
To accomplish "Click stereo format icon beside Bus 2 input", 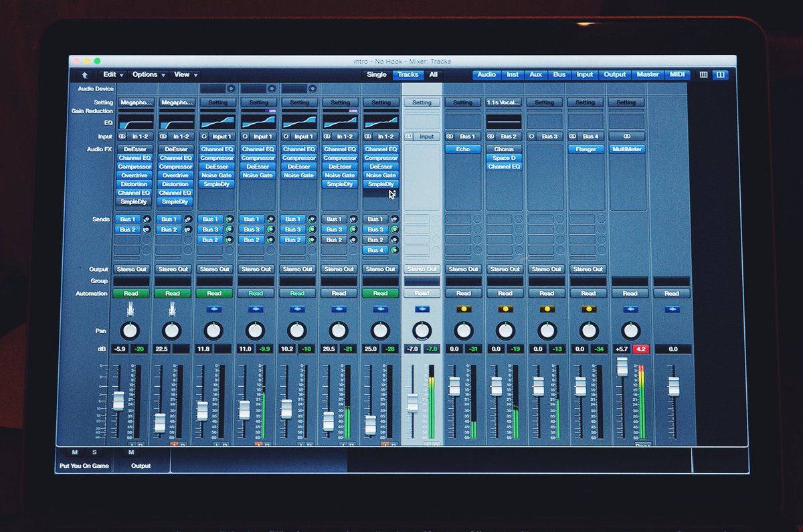I will click(491, 137).
